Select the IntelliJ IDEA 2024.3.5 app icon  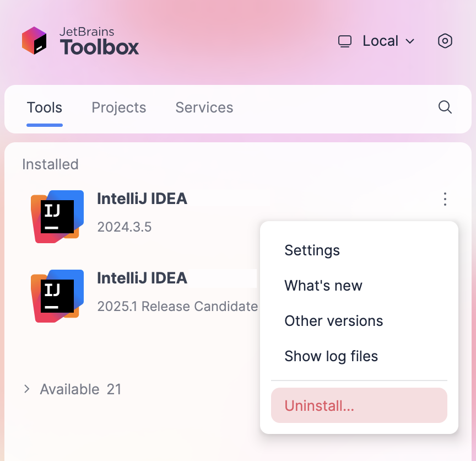[57, 216]
